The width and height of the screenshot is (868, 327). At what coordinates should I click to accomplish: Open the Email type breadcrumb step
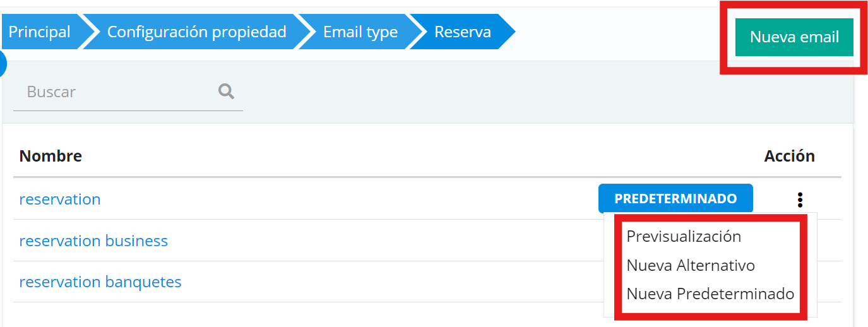tap(360, 32)
